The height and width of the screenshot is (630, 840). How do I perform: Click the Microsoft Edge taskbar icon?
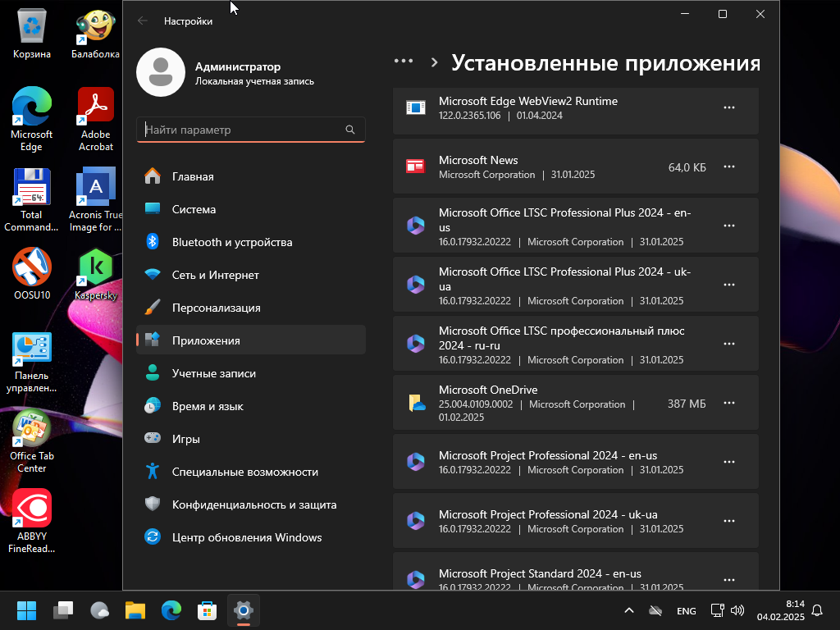[x=171, y=610]
